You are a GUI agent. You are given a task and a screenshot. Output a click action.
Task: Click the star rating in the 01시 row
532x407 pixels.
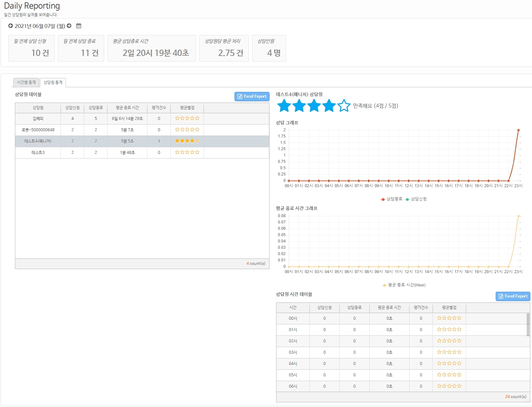click(x=449, y=329)
